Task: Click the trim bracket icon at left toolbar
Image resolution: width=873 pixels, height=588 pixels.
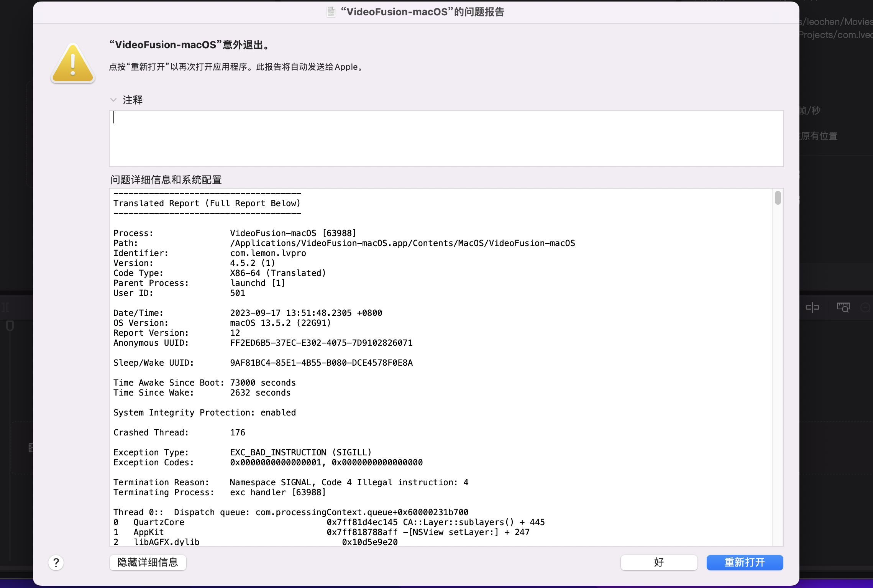Action: point(5,307)
